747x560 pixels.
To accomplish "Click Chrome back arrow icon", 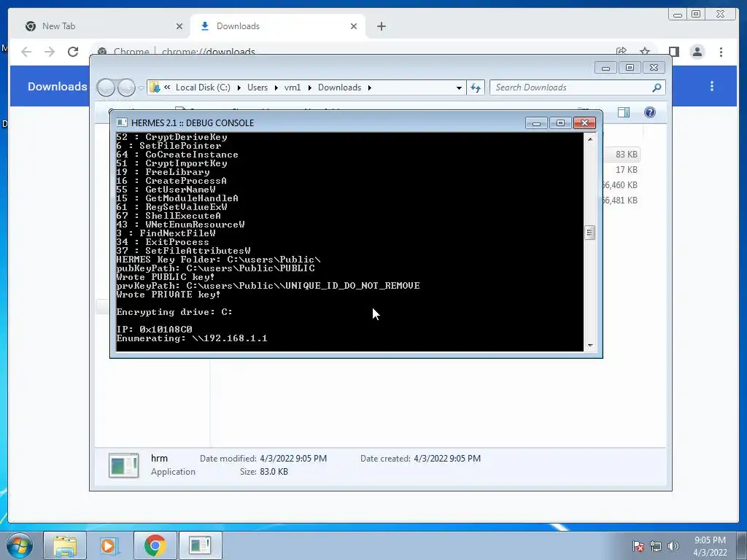I will pos(26,52).
